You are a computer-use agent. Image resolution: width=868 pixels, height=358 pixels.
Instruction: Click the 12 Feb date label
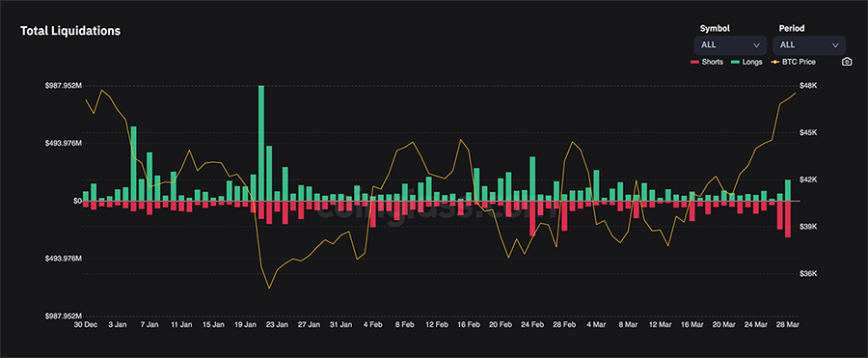(x=437, y=325)
